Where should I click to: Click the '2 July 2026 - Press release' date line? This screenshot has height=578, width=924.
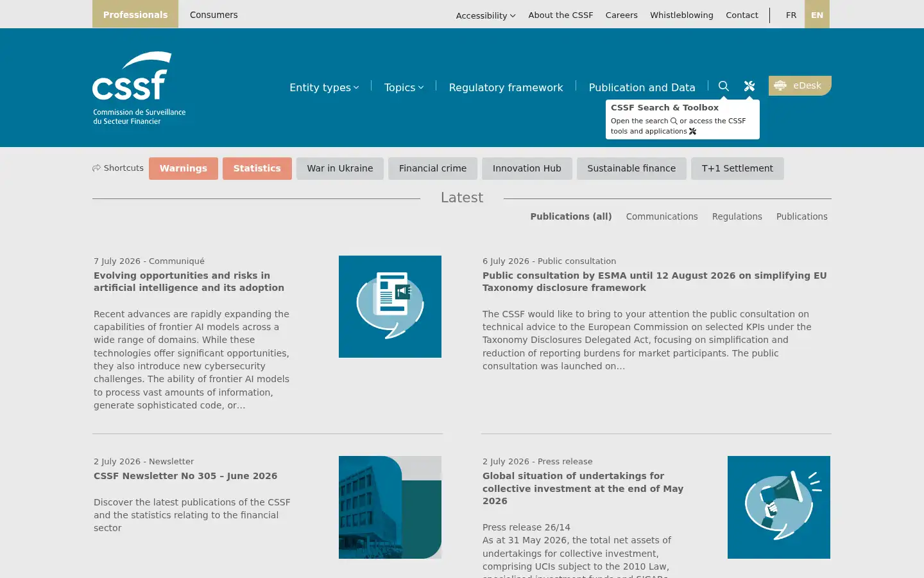[x=538, y=461]
